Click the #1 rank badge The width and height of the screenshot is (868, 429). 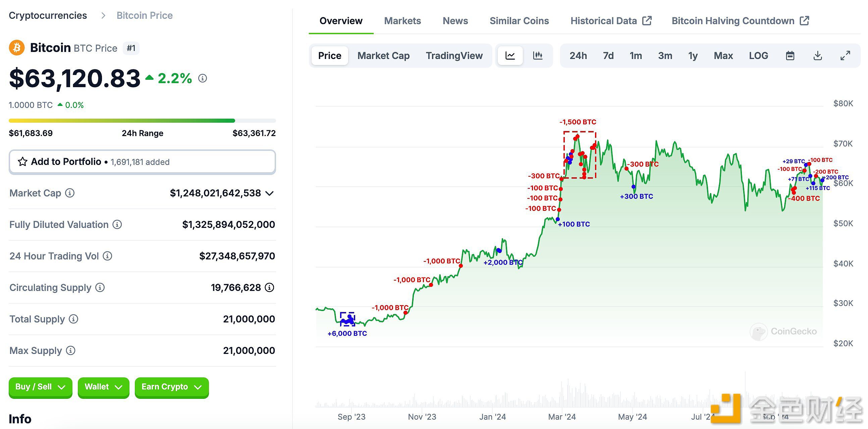pyautogui.click(x=131, y=48)
